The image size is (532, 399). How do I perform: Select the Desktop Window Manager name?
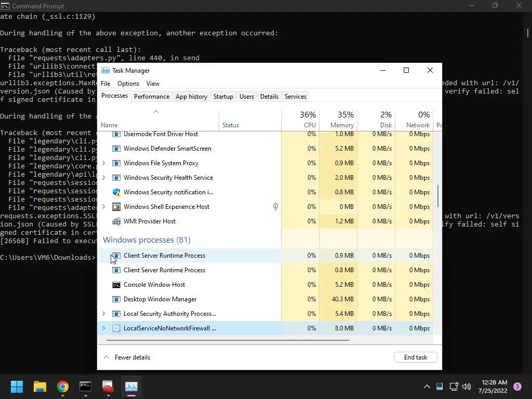click(160, 299)
